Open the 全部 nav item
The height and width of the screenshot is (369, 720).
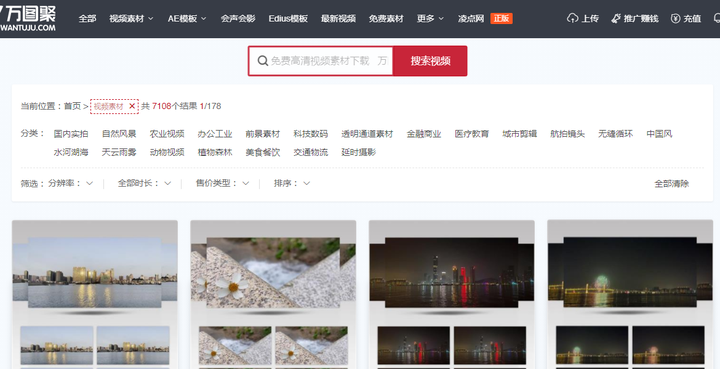click(87, 18)
